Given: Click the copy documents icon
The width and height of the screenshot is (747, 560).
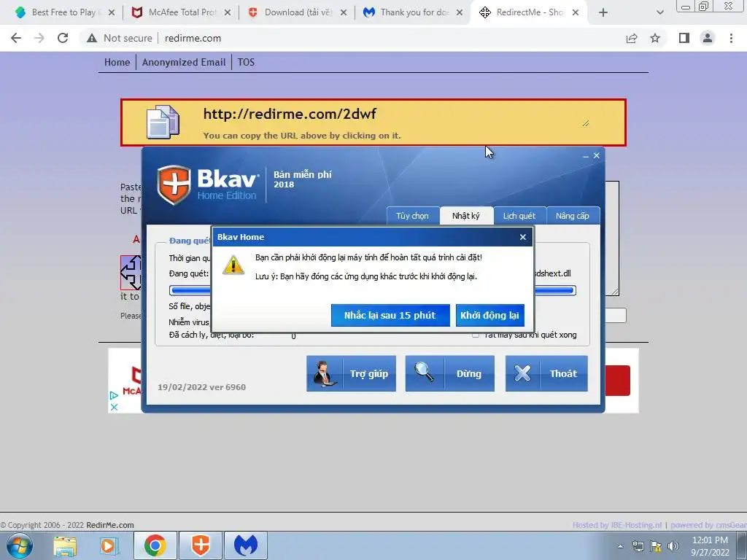Looking at the screenshot, I should coord(163,122).
